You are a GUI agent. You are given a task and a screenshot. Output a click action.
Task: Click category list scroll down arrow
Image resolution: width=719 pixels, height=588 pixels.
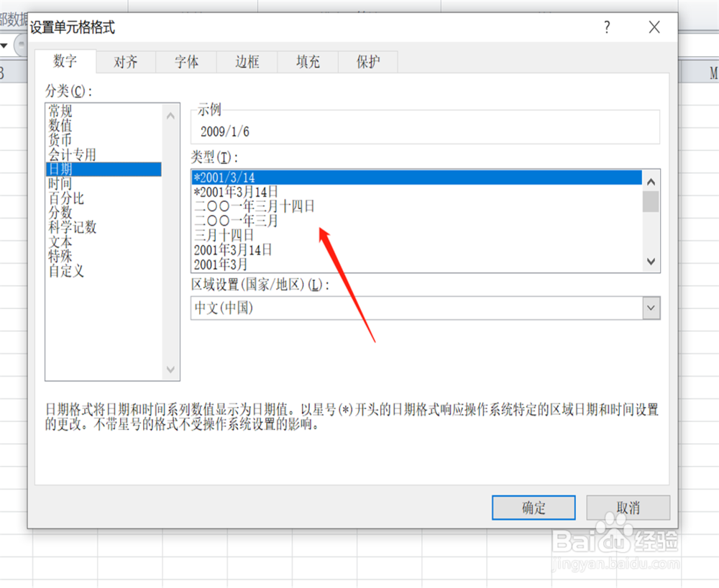[x=170, y=369]
